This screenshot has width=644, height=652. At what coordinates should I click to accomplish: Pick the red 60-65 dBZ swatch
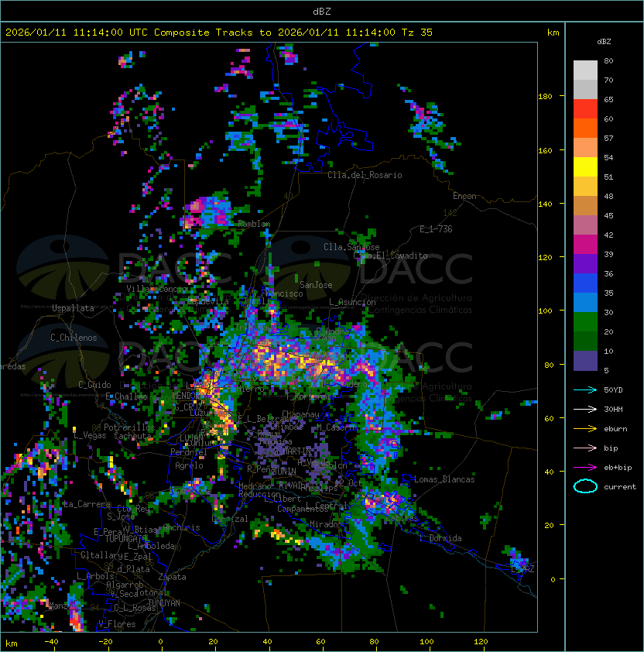click(585, 109)
